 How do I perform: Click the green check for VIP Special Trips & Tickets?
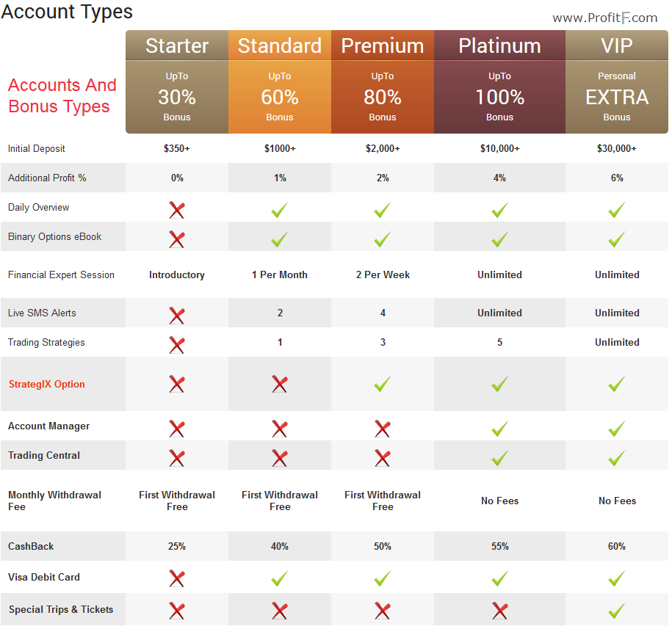(617, 611)
